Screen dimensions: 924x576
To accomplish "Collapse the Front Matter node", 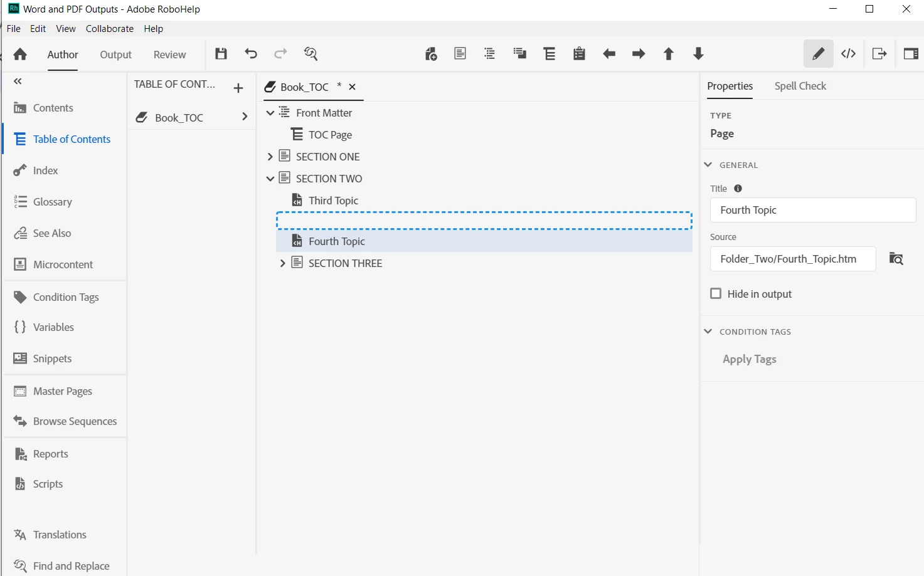I will [270, 113].
